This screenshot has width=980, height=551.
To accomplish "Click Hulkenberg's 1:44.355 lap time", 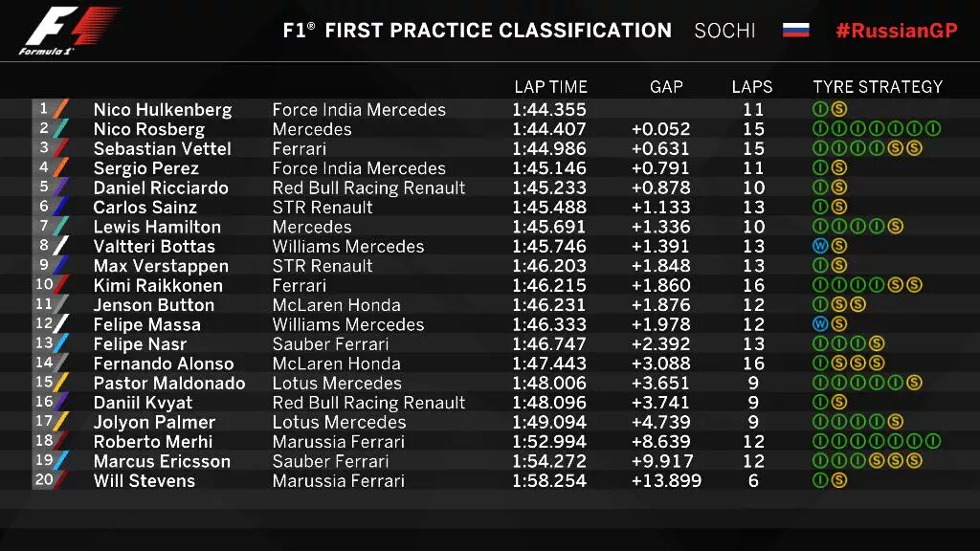I will 549,110.
